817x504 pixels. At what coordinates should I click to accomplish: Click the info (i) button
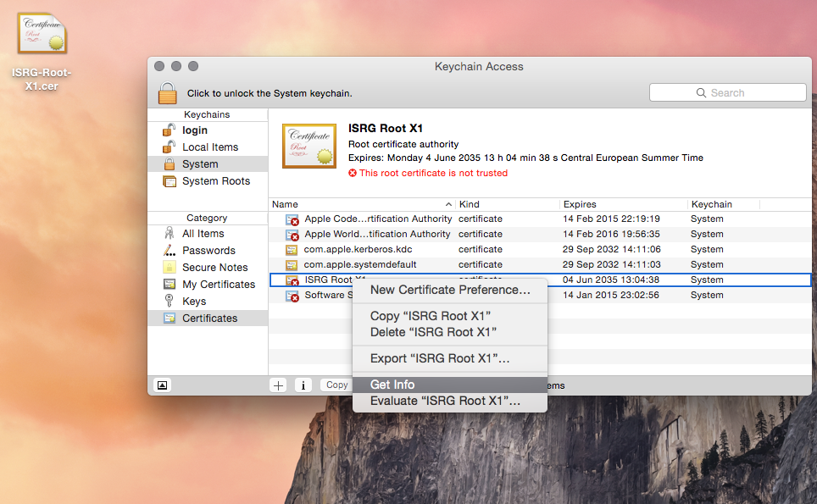303,385
